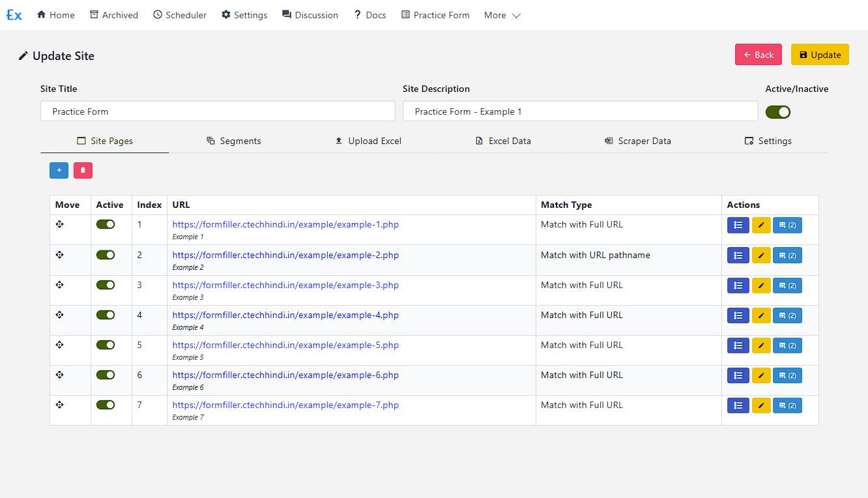Expand the More dropdown menu
Viewport: 868px width, 498px height.
pyautogui.click(x=502, y=15)
